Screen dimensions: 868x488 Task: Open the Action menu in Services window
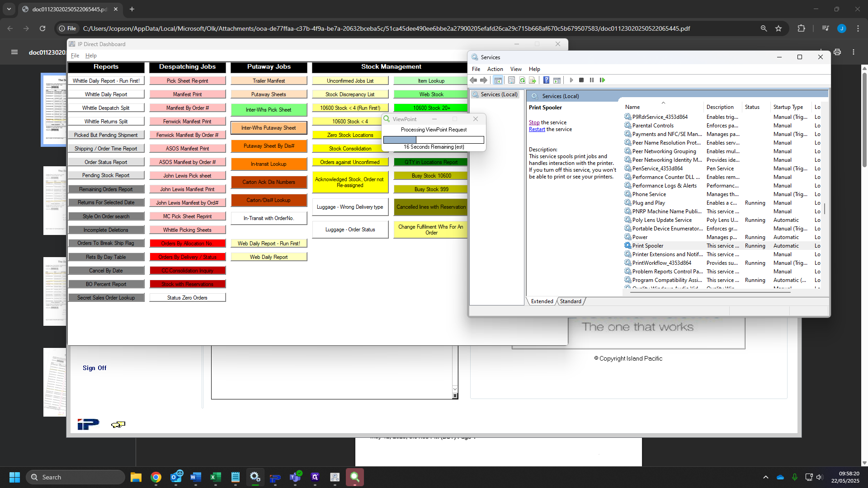(495, 69)
